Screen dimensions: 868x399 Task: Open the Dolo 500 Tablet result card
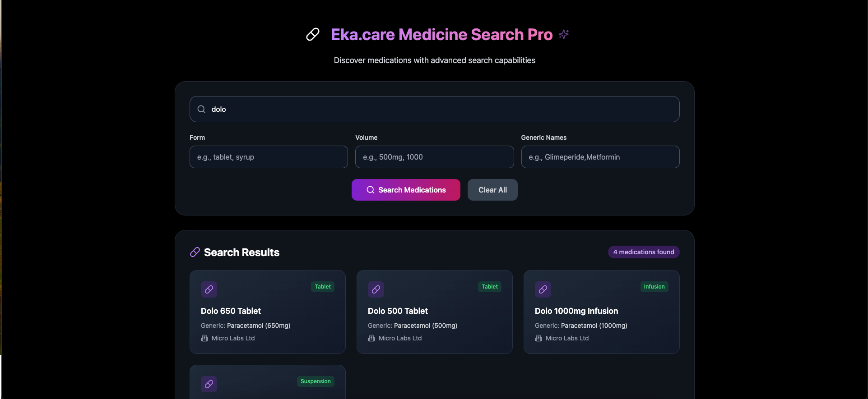click(435, 312)
